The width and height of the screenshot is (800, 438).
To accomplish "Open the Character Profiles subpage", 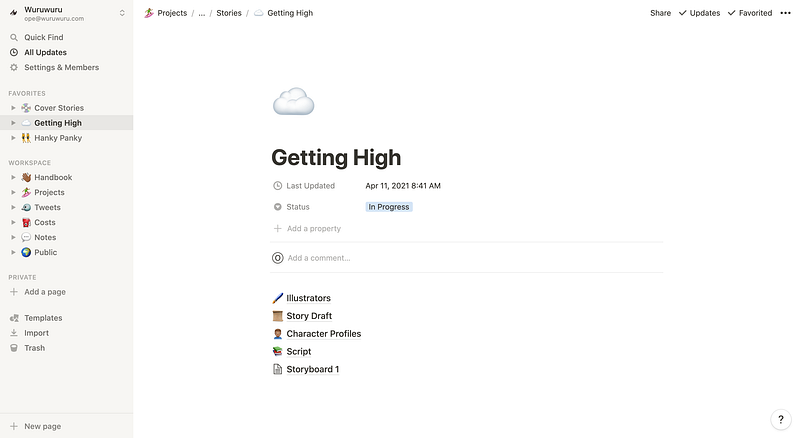I will pos(323,334).
